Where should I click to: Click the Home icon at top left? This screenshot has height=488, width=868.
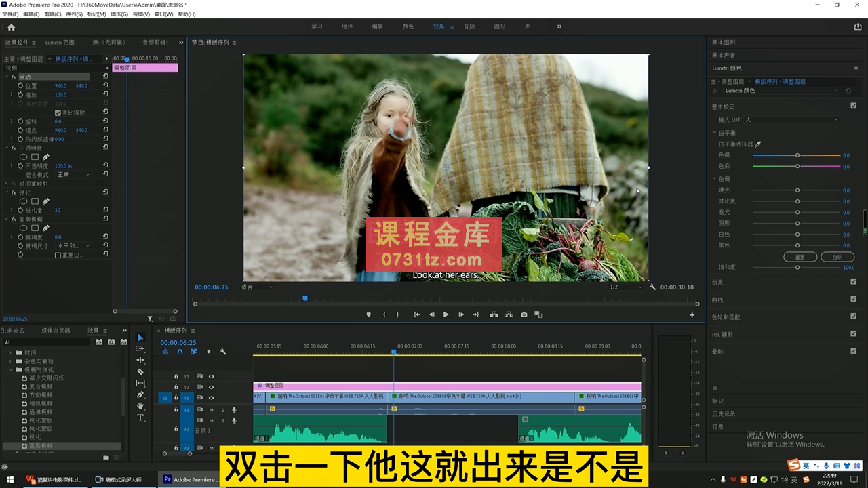[11, 27]
